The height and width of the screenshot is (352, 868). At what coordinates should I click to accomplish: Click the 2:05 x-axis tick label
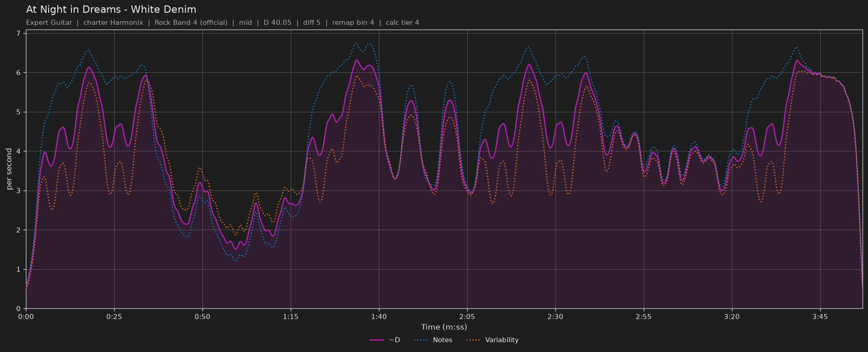point(467,317)
